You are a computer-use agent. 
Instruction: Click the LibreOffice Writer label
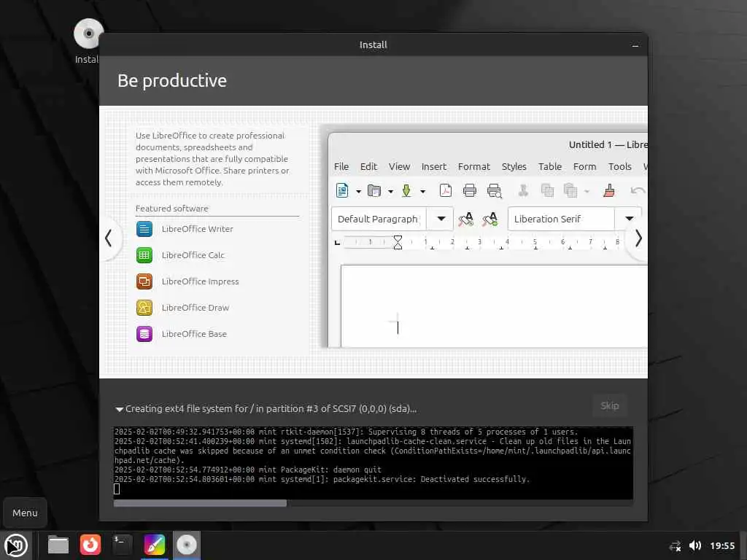(x=197, y=229)
